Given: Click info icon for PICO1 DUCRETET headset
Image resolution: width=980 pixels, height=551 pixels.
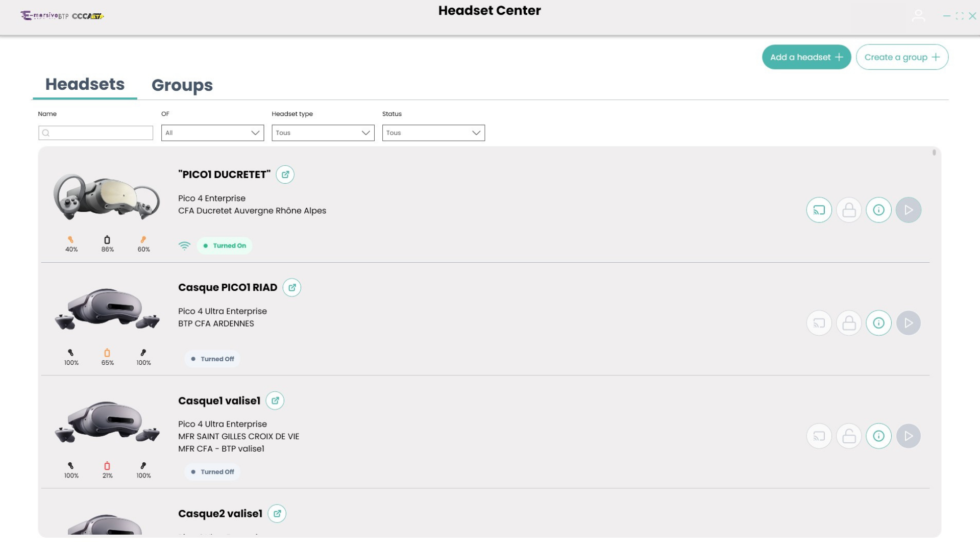Looking at the screenshot, I should click(878, 210).
